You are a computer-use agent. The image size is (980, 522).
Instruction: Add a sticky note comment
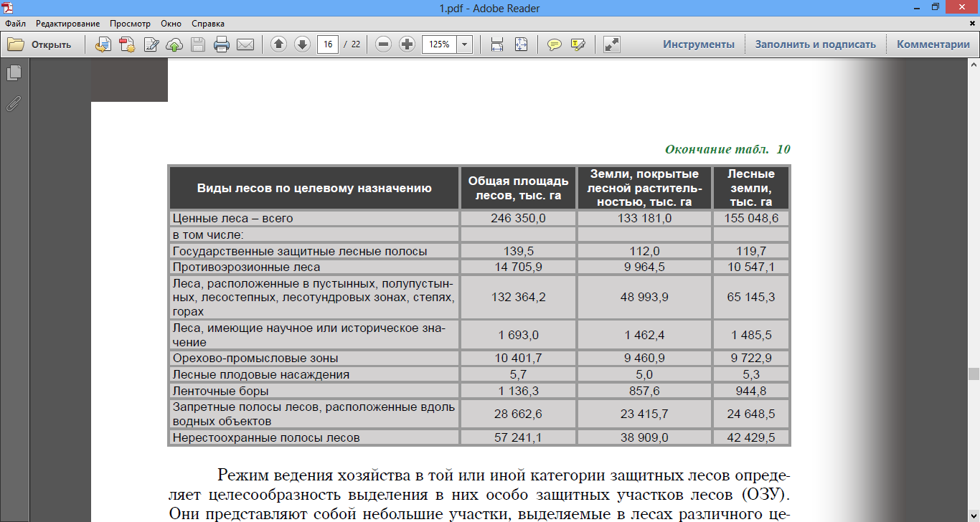tap(555, 44)
